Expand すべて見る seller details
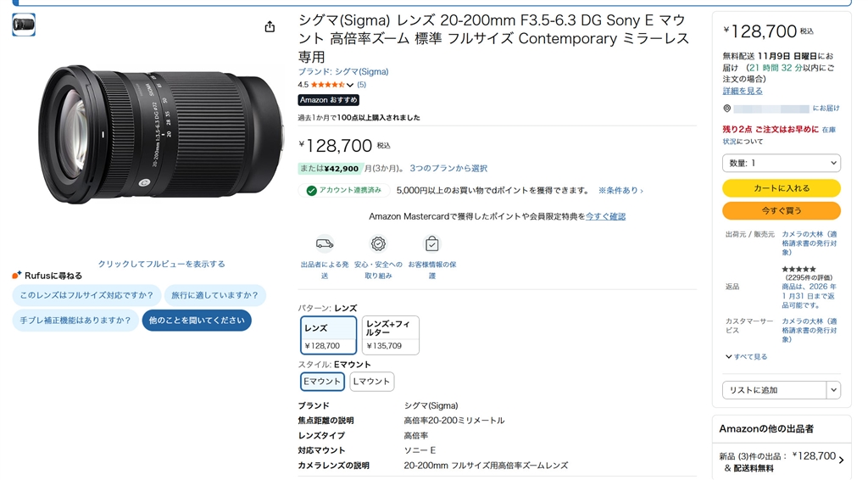Viewport: 868px width, 480px height. [x=747, y=357]
